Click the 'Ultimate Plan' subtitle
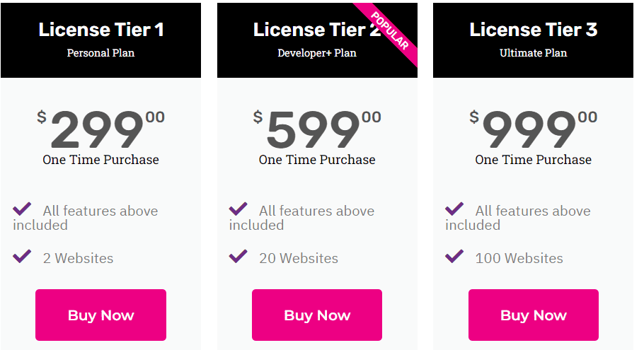 click(533, 53)
